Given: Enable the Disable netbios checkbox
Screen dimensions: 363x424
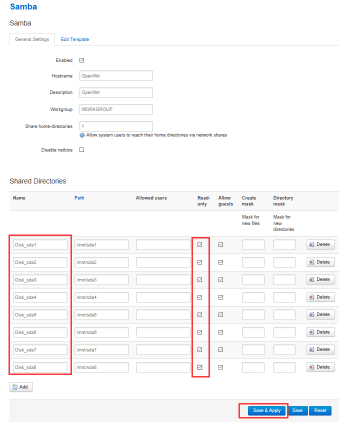Looking at the screenshot, I should coord(82,150).
